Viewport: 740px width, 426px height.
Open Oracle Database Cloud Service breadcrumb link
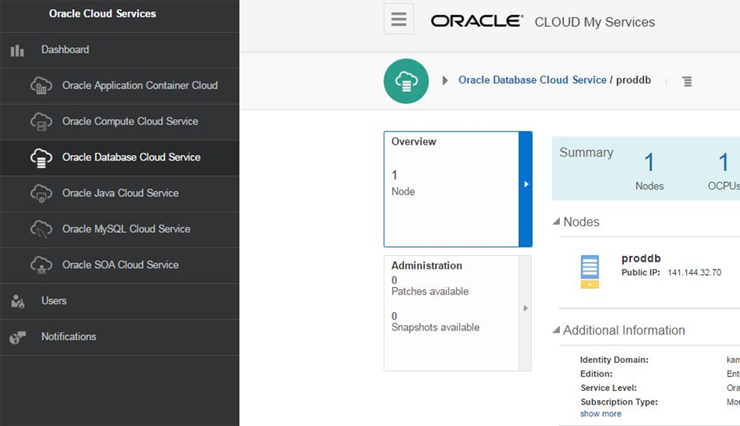point(532,80)
